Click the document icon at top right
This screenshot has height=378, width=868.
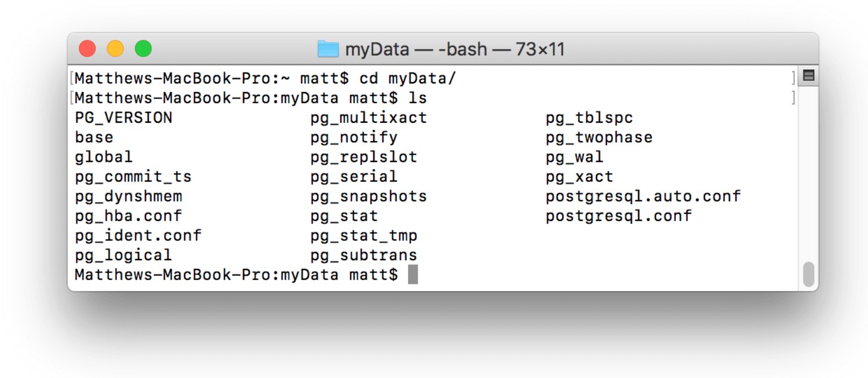(x=808, y=75)
